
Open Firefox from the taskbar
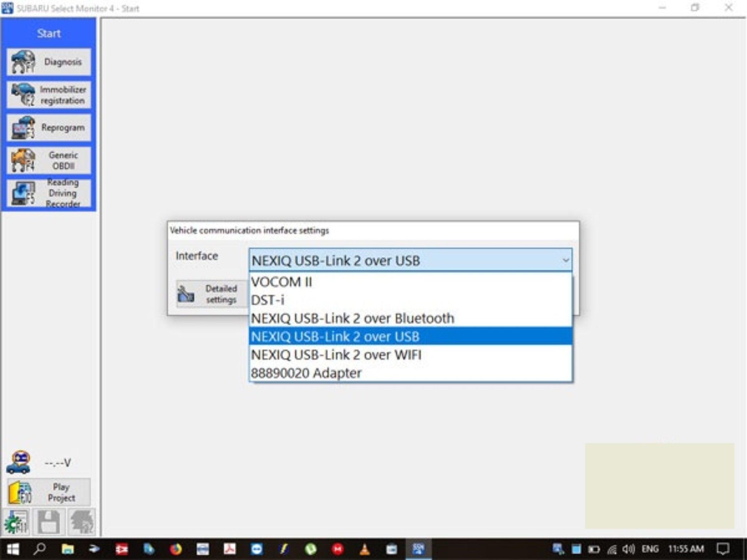(176, 549)
